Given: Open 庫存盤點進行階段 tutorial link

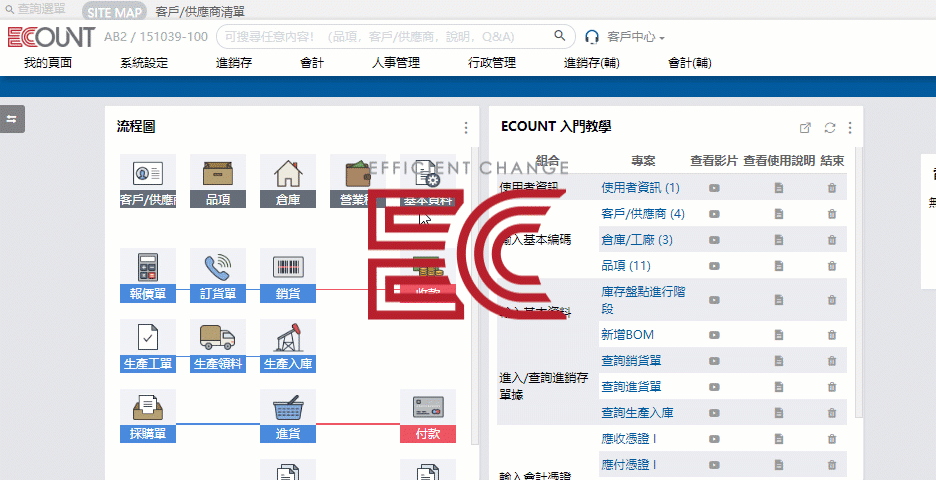Looking at the screenshot, I should (643, 300).
